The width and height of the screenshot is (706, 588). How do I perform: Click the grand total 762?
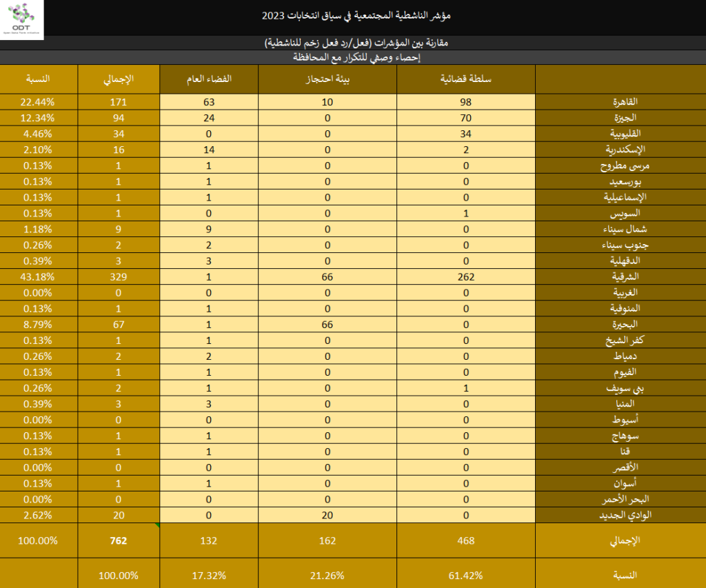[119, 540]
